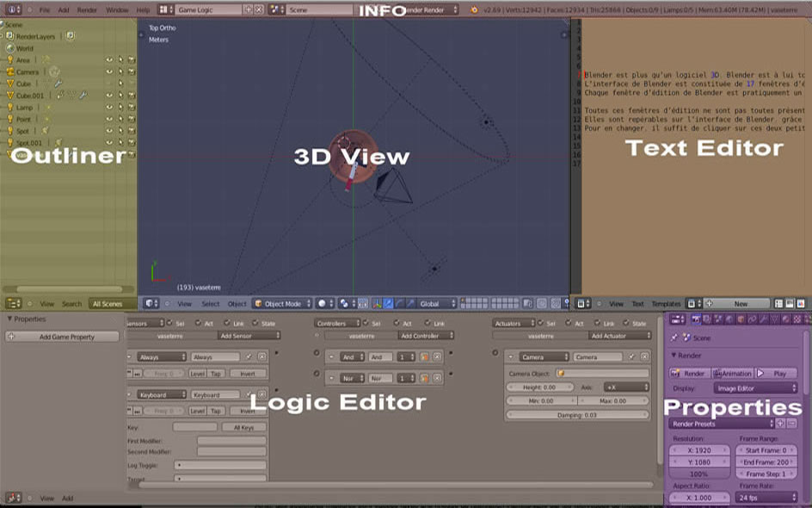Click the Blender logo splash icon

point(474,9)
